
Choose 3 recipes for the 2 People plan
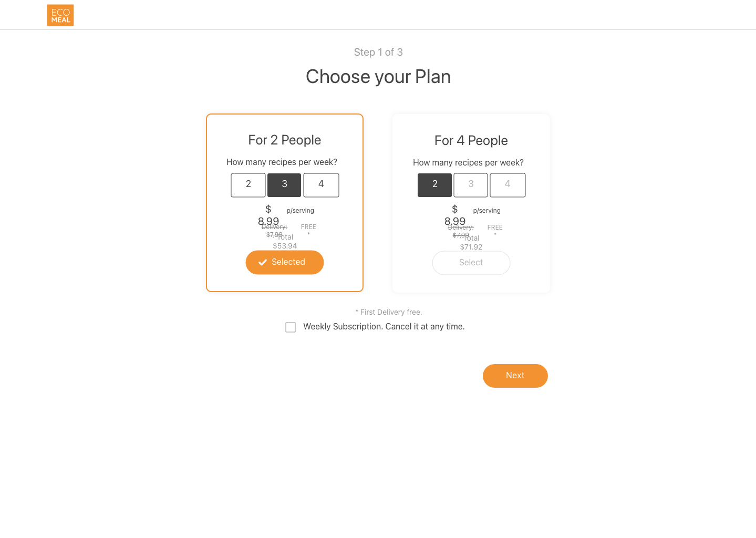click(284, 185)
